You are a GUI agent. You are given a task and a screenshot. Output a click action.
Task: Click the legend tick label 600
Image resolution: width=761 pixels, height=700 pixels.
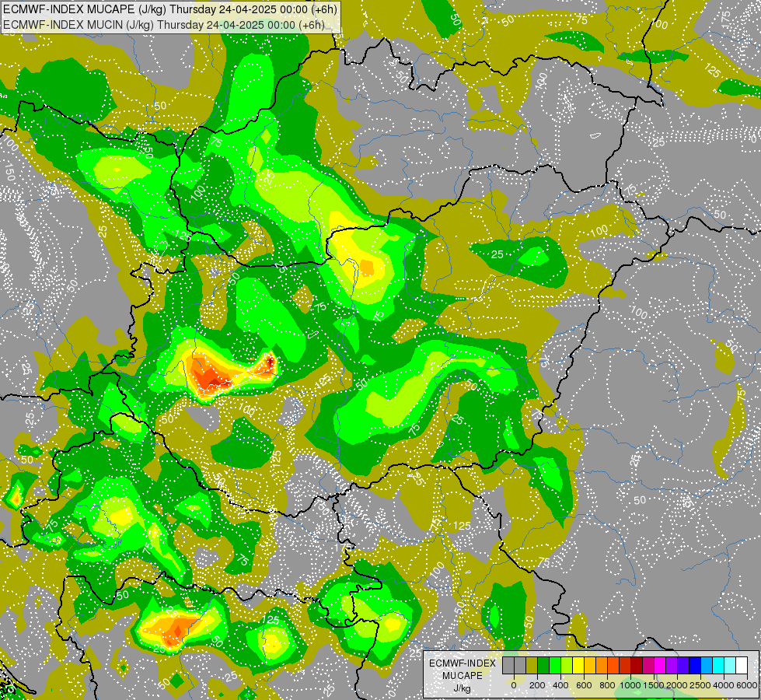[585, 685]
